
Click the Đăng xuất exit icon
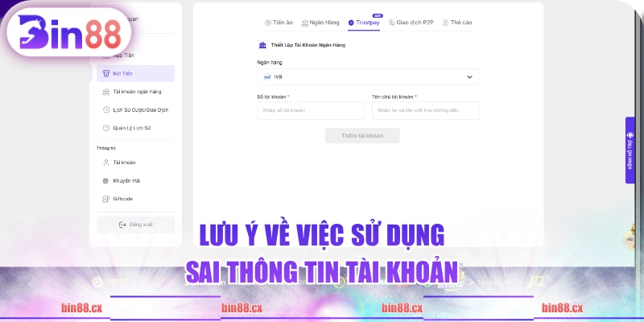tap(122, 225)
